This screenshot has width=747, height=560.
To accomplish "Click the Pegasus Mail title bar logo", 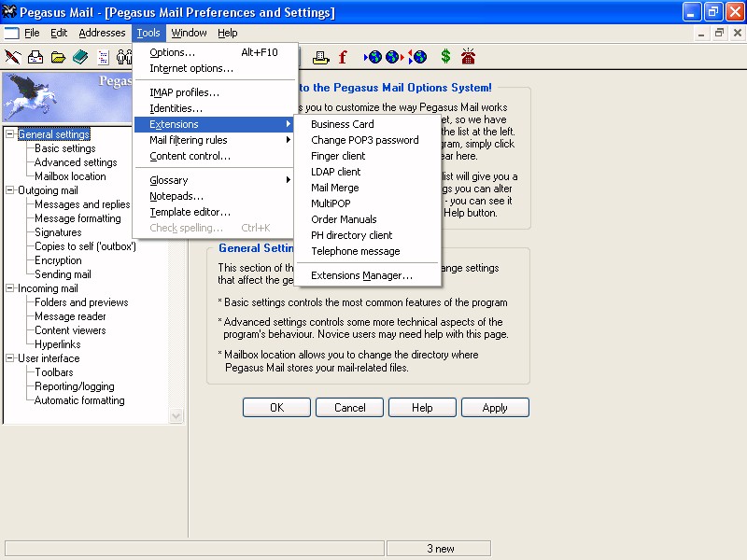I will [x=9, y=11].
